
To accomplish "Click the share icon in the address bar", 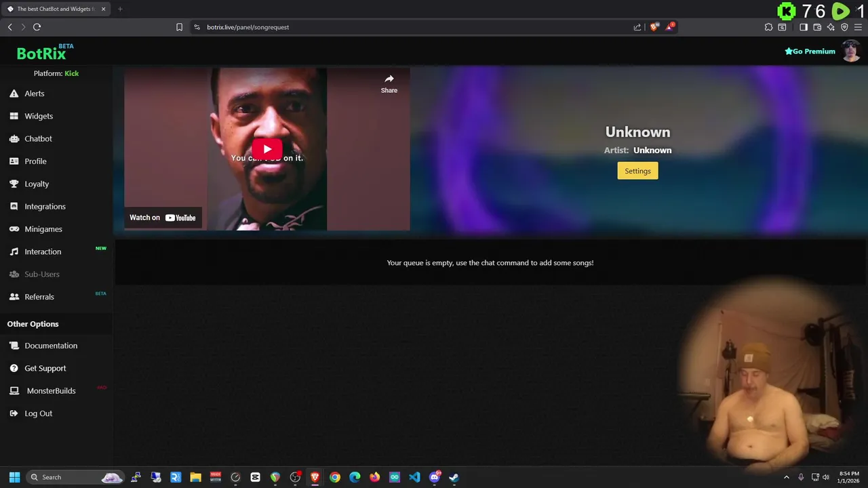I will [637, 27].
